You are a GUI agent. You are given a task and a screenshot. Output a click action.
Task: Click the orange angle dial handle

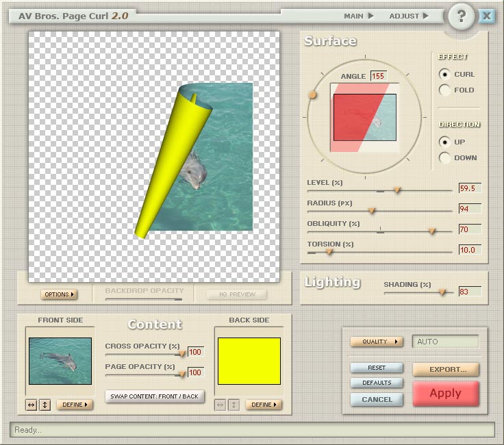[x=312, y=95]
